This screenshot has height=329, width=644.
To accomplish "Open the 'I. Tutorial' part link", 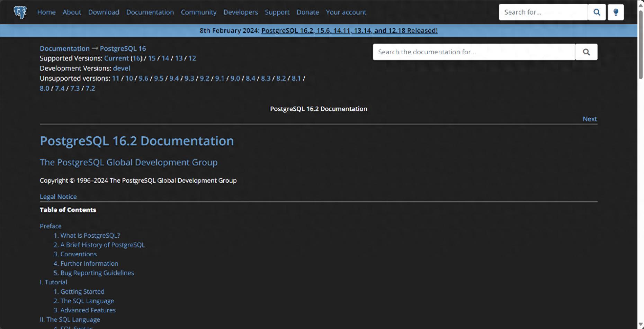I will (53, 282).
